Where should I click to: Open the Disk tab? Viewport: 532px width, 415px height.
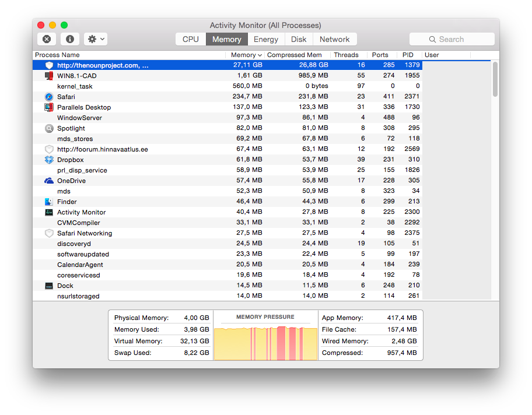299,39
